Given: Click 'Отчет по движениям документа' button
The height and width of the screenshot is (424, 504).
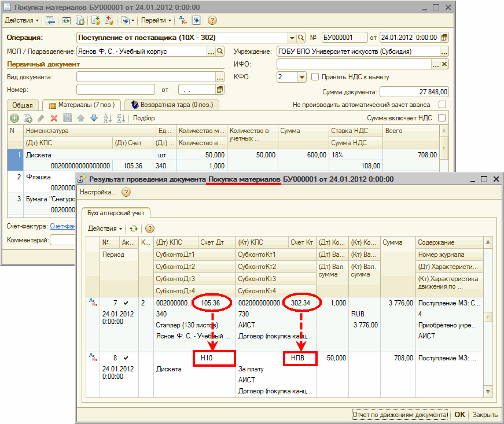Looking at the screenshot, I should tap(400, 415).
